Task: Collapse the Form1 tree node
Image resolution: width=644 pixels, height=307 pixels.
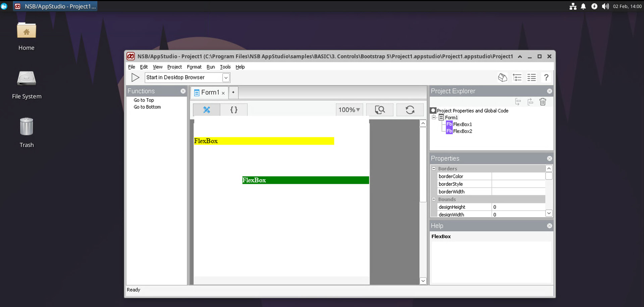Action: click(434, 117)
